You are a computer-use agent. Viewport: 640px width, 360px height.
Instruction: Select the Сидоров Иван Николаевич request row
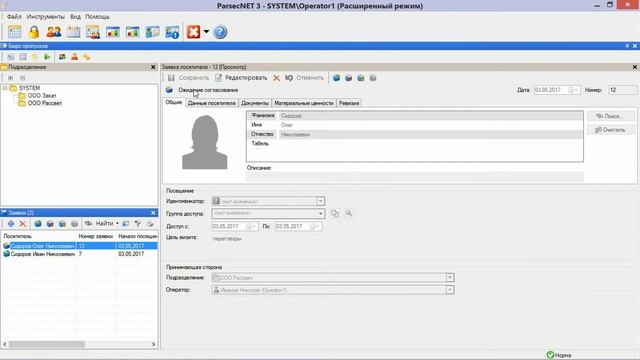79,254
